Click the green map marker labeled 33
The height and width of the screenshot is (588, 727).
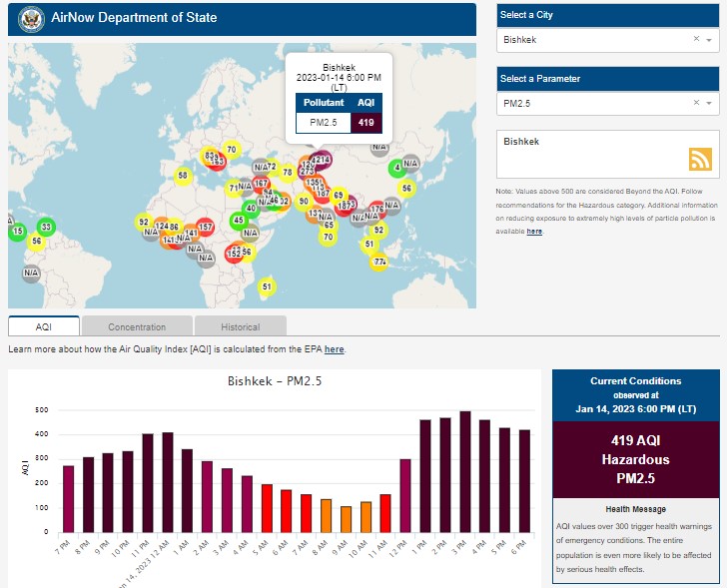click(x=46, y=227)
